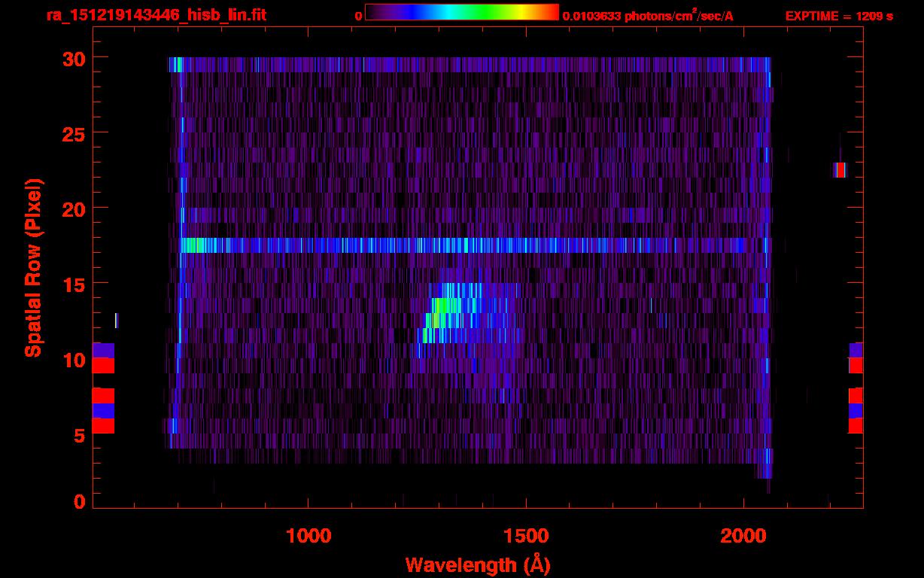924x578 pixels.
Task: Click the 1000 wavelength tick label
Action: click(x=309, y=536)
